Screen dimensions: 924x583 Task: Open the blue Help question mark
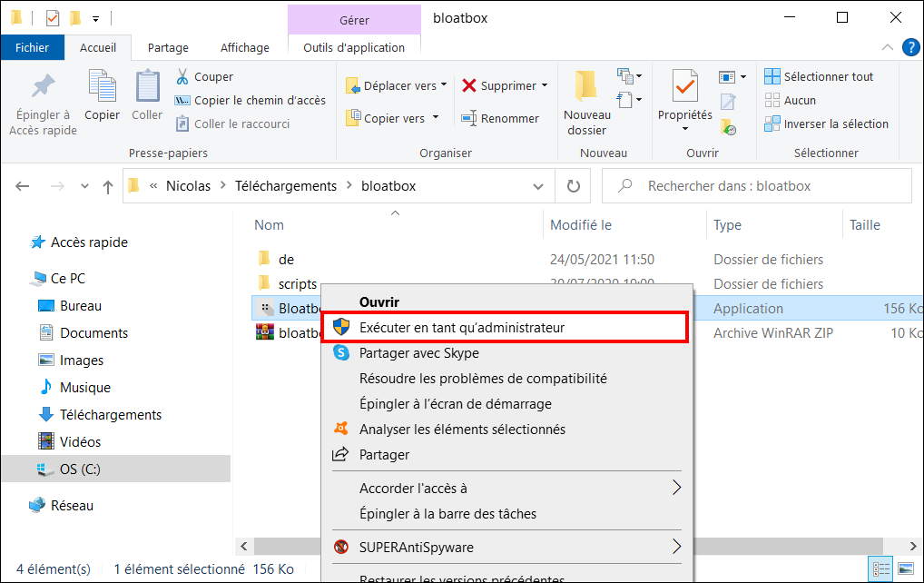coord(911,48)
